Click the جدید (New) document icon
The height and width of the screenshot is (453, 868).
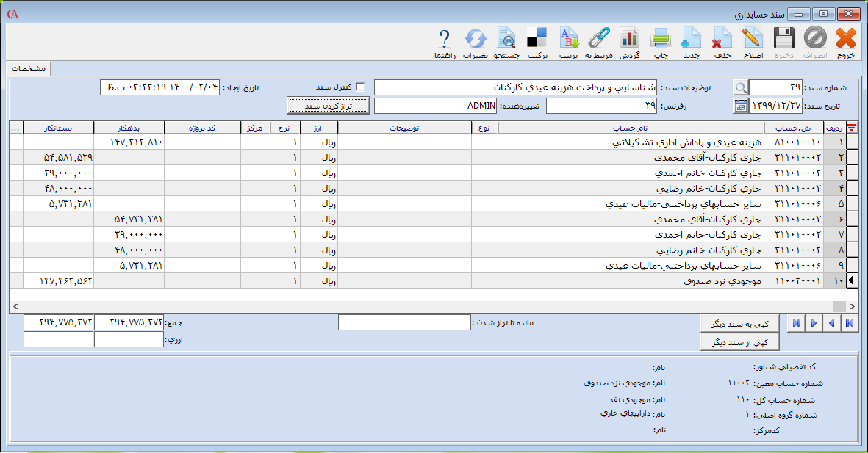tap(691, 43)
